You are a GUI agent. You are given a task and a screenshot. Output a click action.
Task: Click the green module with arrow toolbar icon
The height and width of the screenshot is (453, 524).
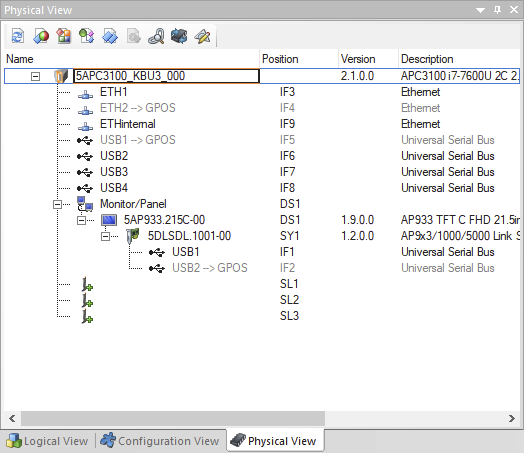[87, 36]
